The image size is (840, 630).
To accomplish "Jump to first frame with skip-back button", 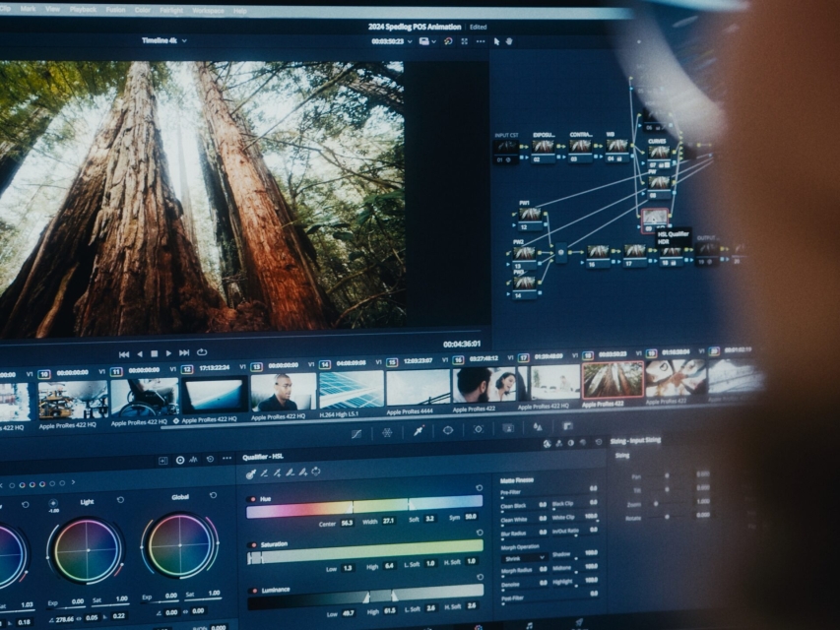I will [x=123, y=353].
